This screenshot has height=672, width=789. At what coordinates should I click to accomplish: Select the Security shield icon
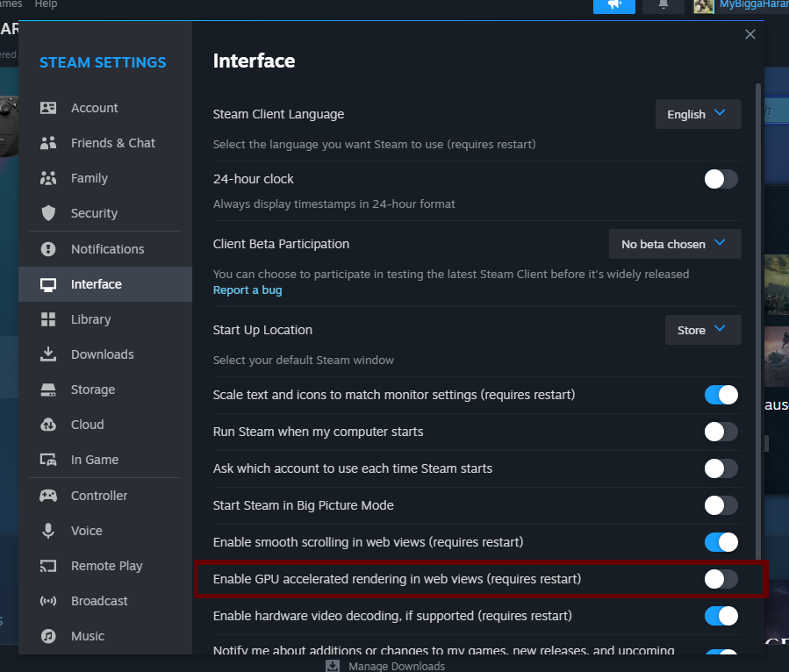pos(48,213)
